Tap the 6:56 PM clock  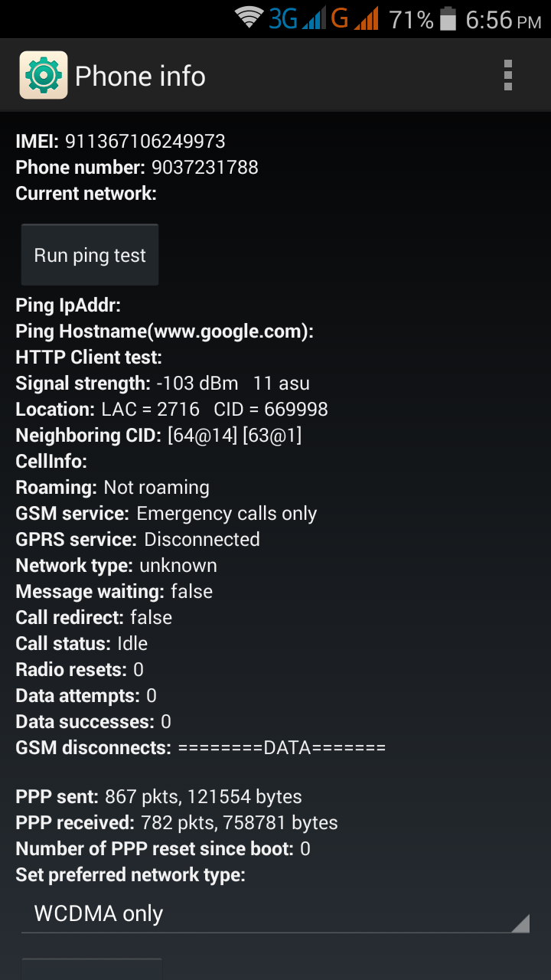pyautogui.click(x=503, y=20)
